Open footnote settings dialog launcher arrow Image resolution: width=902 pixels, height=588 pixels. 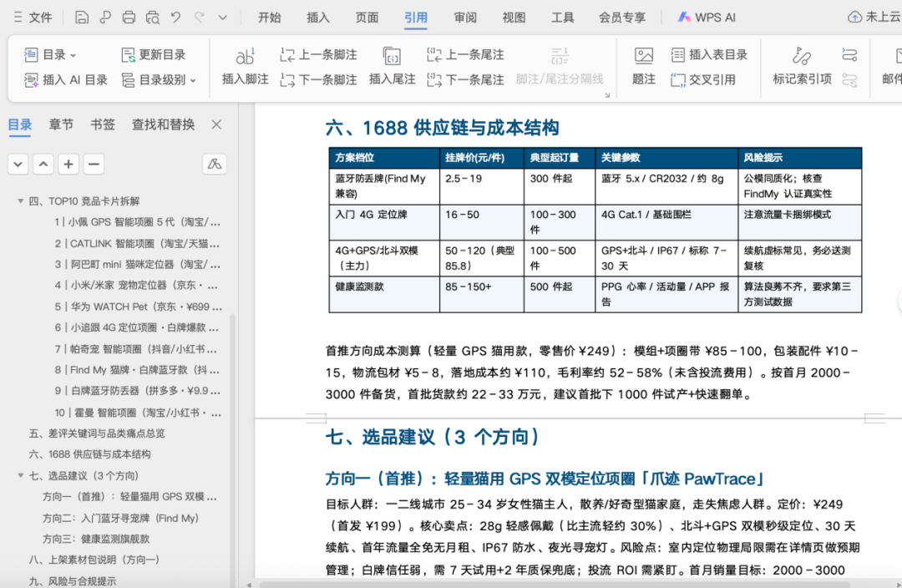(607, 95)
